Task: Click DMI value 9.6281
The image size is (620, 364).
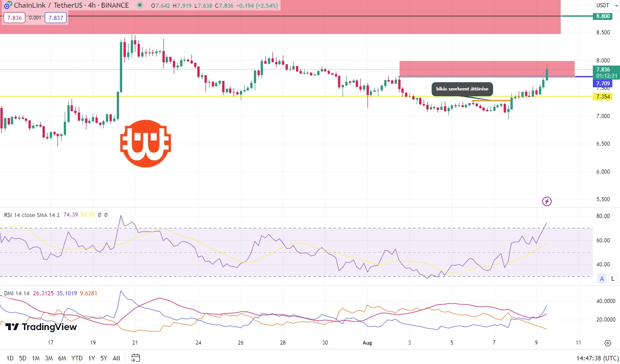Action: point(88,293)
